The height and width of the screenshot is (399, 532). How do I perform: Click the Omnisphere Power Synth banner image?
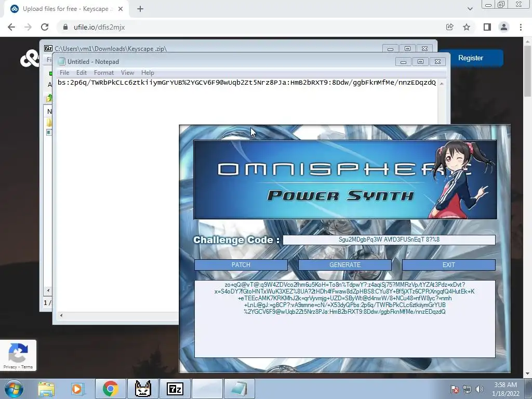345,179
